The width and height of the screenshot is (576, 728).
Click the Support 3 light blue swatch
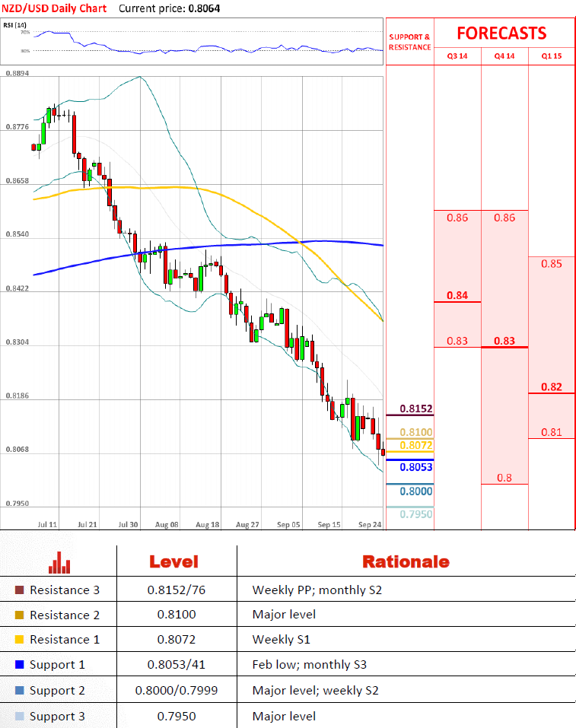pos(19,716)
